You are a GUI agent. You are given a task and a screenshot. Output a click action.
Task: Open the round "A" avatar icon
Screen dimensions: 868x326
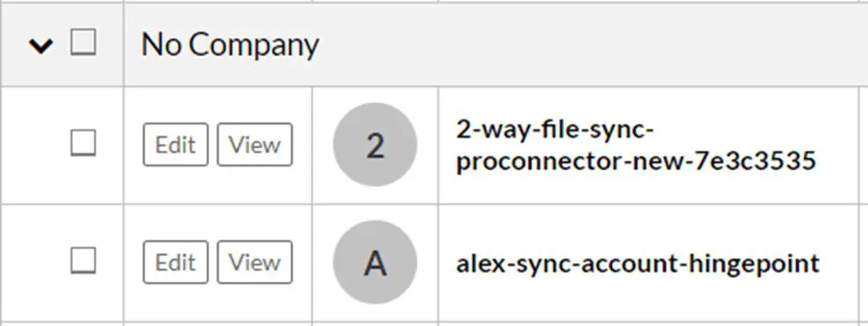pos(375,263)
